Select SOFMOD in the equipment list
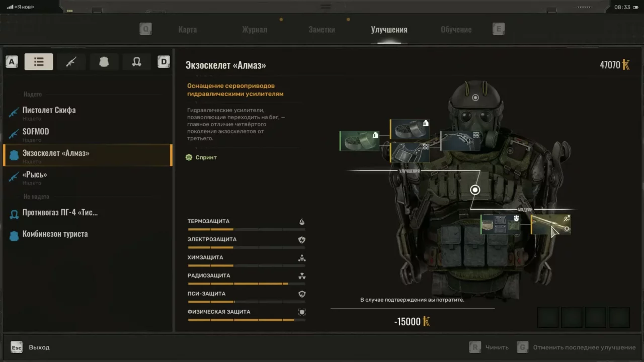Image resolution: width=644 pixels, height=362 pixels. pyautogui.click(x=88, y=134)
